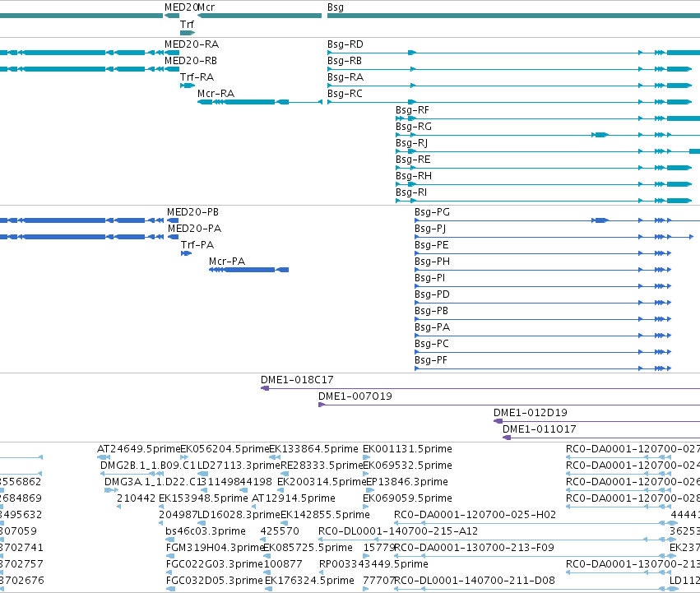Select transcript Bsg-RE
The width and height of the screenshot is (700, 593).
413,160
